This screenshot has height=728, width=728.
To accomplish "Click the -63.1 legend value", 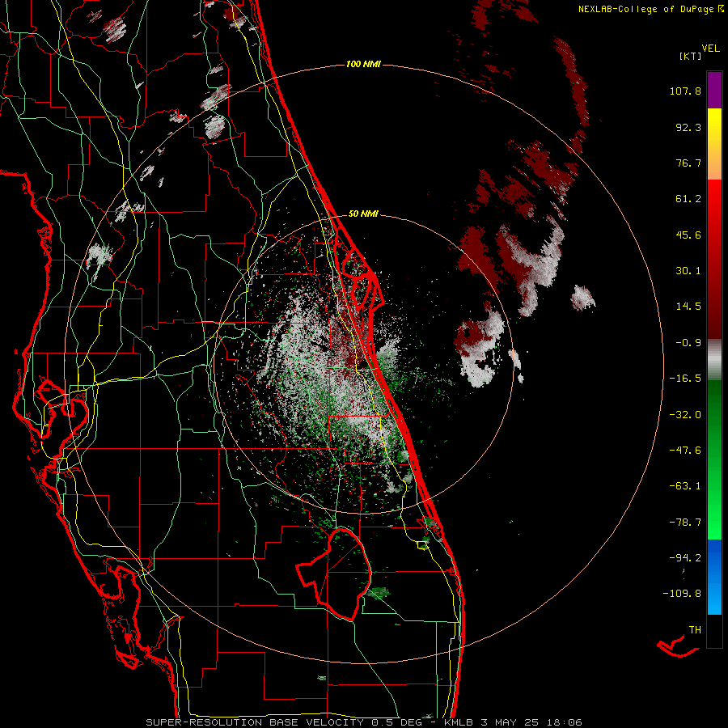I will 685,486.
